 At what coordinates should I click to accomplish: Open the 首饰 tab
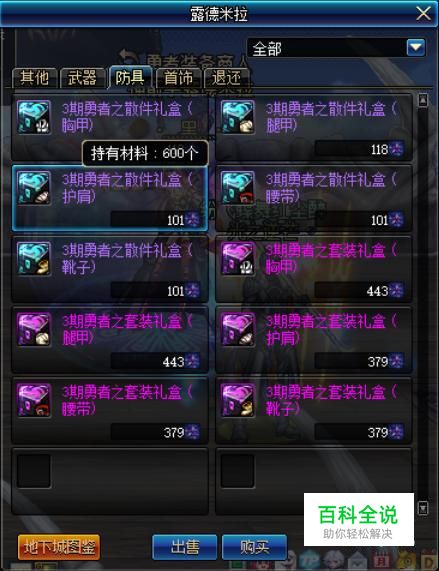(x=178, y=78)
